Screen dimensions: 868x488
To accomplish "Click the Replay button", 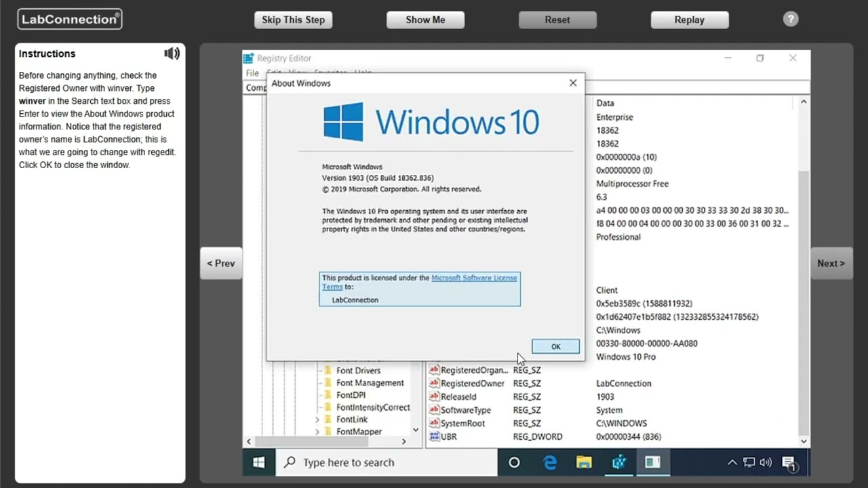I will 690,20.
